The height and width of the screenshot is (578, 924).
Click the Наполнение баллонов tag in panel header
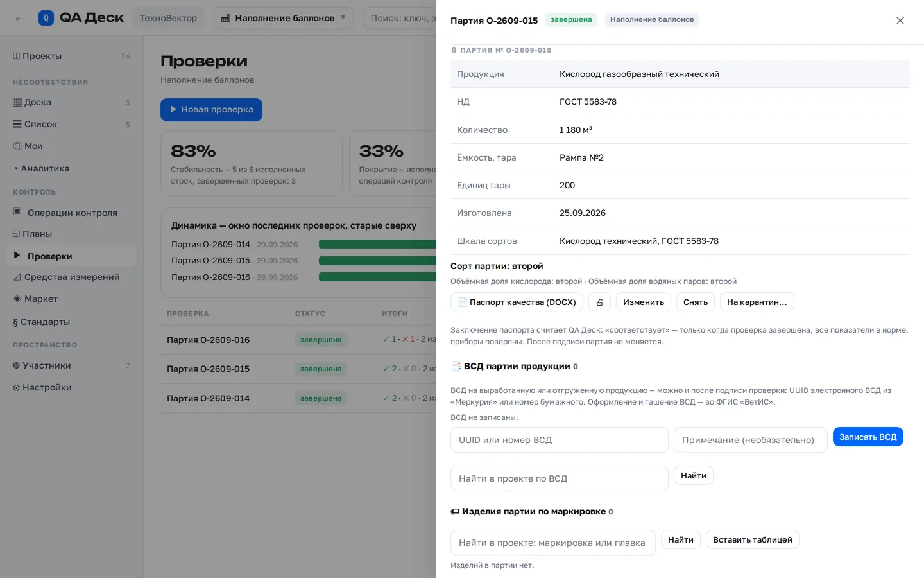coord(652,19)
